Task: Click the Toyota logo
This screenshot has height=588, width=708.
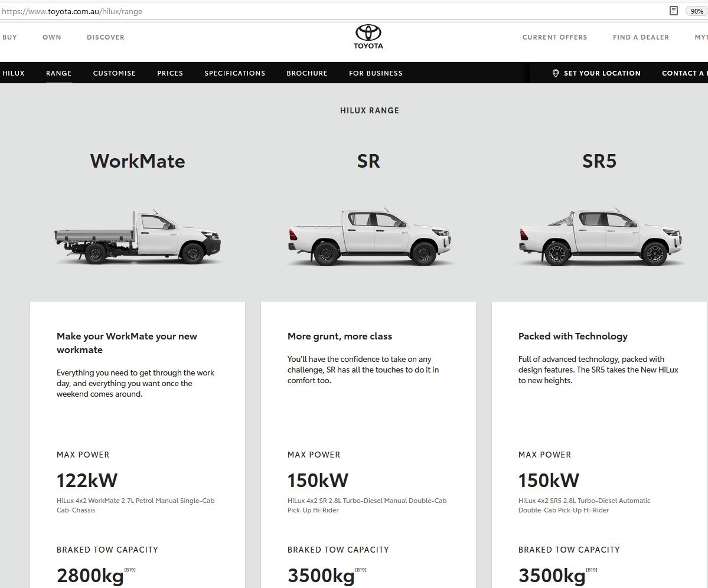Action: 368,37
